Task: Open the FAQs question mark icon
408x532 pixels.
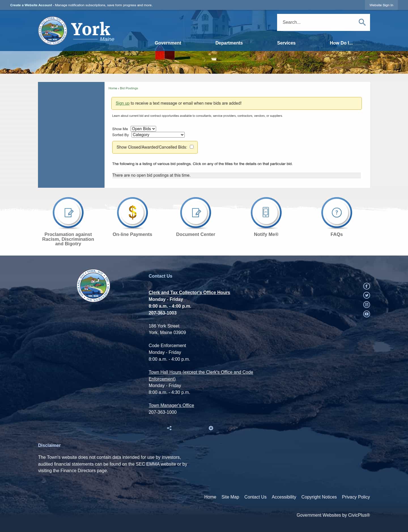Action: pos(337,213)
